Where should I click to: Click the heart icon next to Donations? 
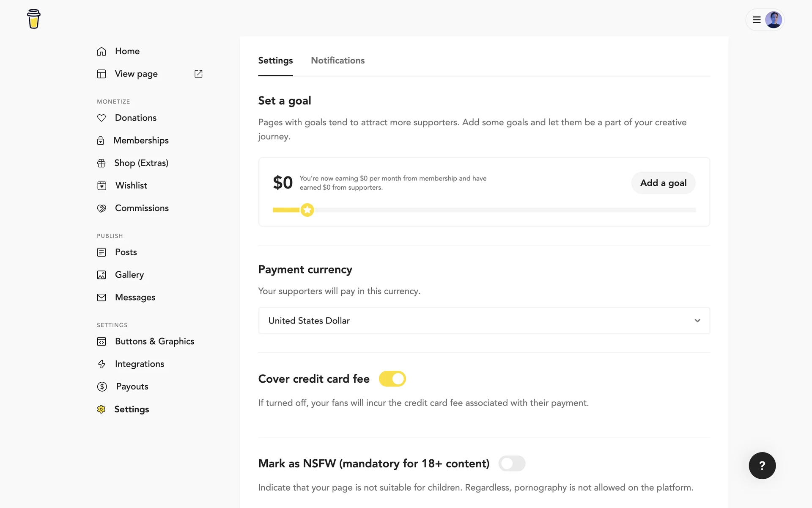pyautogui.click(x=101, y=118)
